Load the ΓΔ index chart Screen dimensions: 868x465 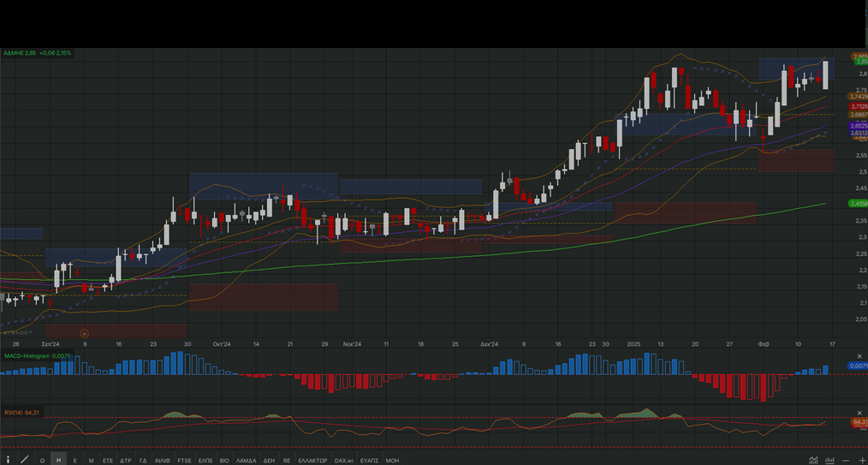click(143, 460)
